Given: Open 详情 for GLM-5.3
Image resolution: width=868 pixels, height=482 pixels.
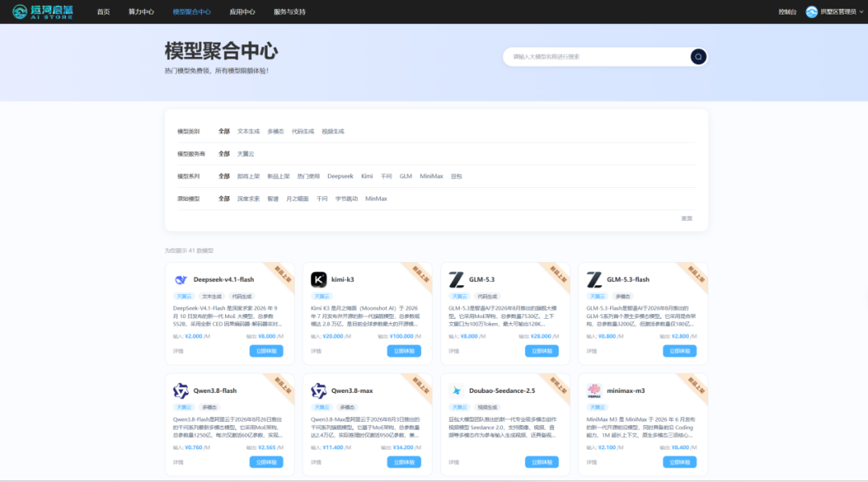Looking at the screenshot, I should point(454,351).
